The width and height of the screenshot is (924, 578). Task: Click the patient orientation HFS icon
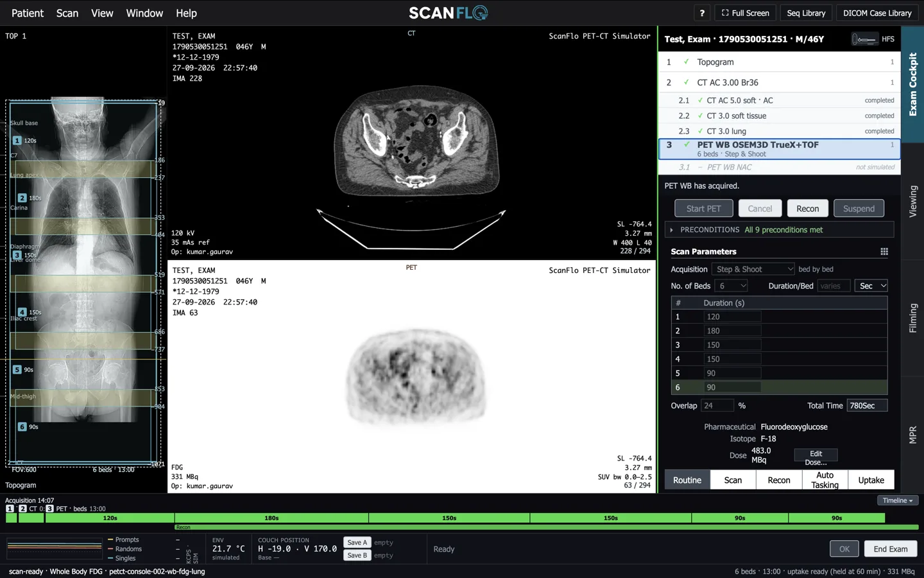(x=864, y=39)
